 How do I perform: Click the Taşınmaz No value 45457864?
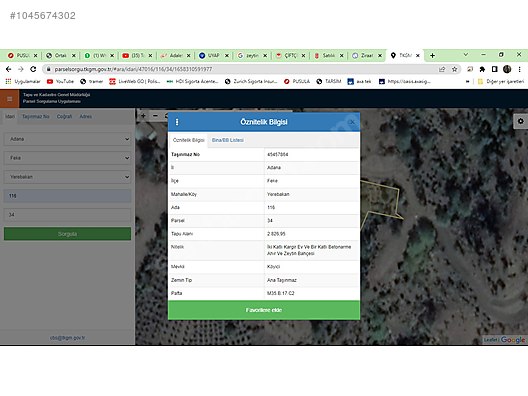click(277, 155)
